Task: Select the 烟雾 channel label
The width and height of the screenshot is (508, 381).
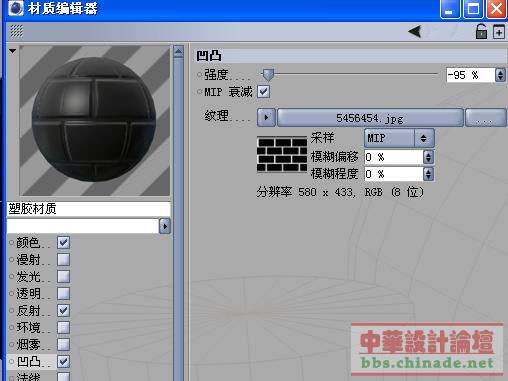Action: tap(28, 345)
